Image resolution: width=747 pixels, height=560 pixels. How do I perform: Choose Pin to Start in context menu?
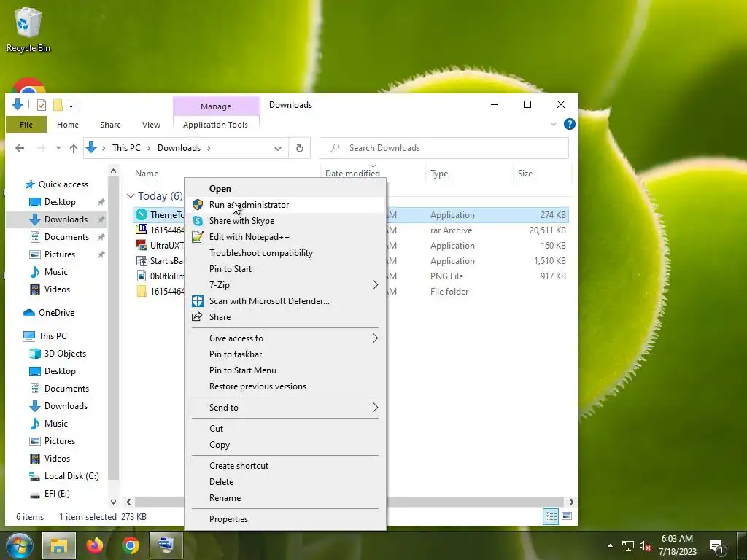click(231, 269)
